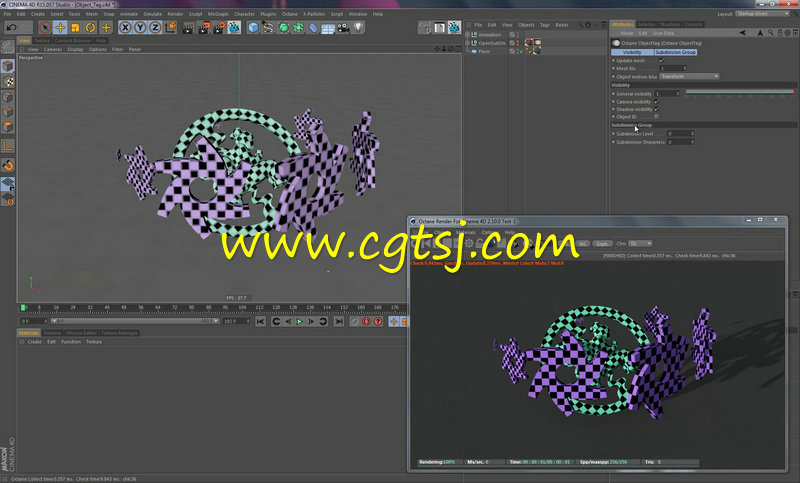
Task: Select Model mode in left palette
Action: click(8, 66)
